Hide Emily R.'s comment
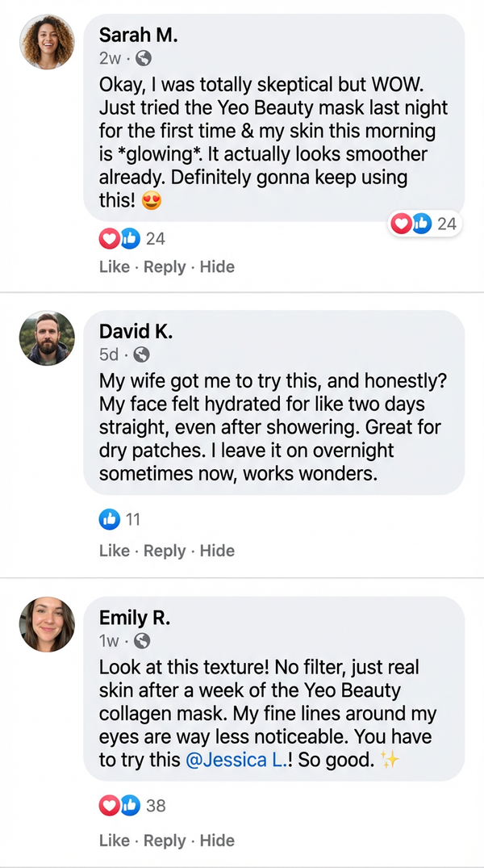The height and width of the screenshot is (868, 484). tap(217, 841)
